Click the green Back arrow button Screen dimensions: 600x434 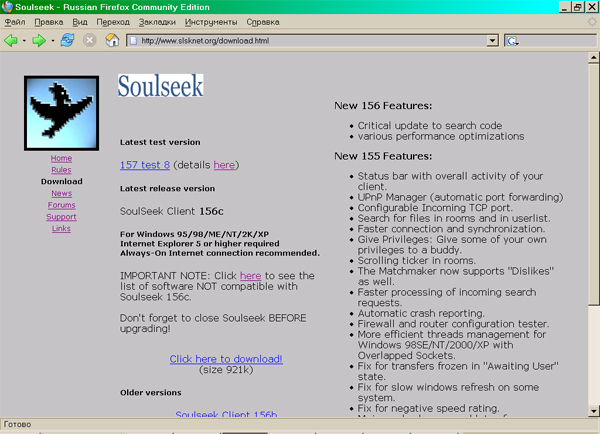click(11, 40)
